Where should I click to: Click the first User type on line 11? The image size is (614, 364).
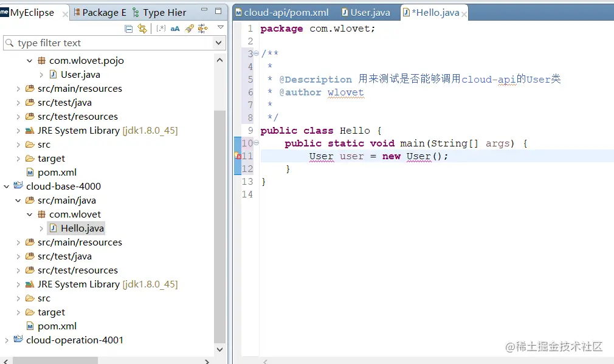(x=322, y=156)
